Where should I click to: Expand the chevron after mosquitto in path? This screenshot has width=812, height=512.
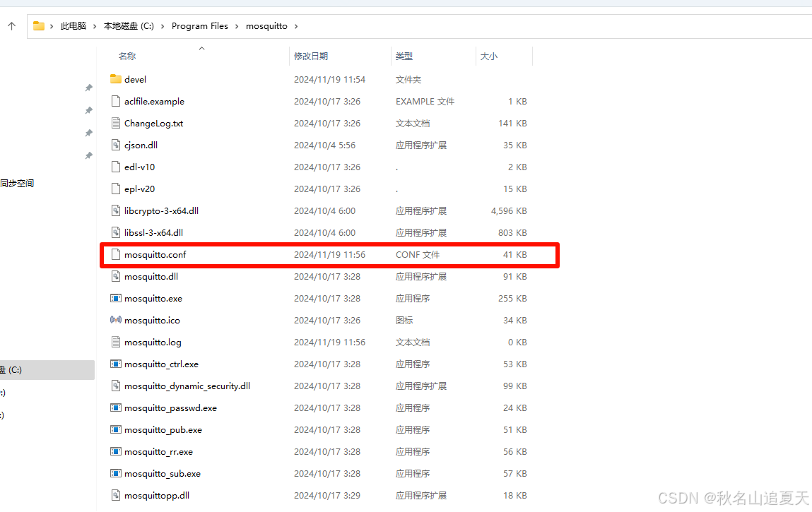296,26
